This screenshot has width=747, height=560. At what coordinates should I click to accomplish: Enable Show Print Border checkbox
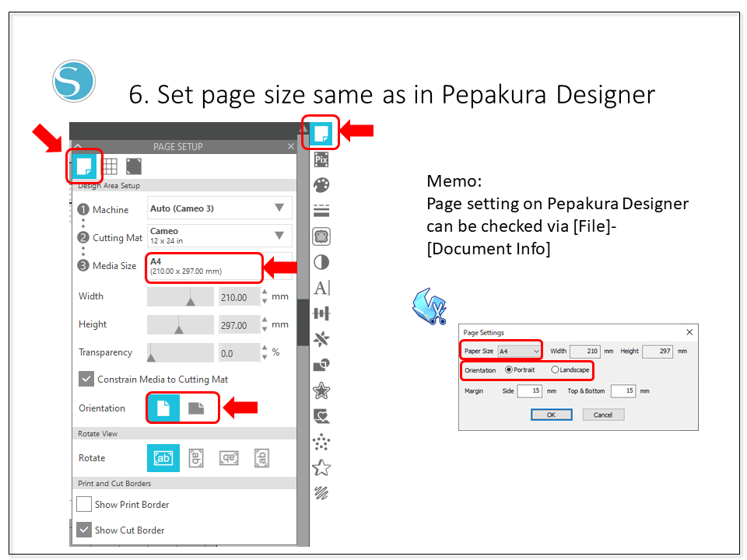(84, 504)
